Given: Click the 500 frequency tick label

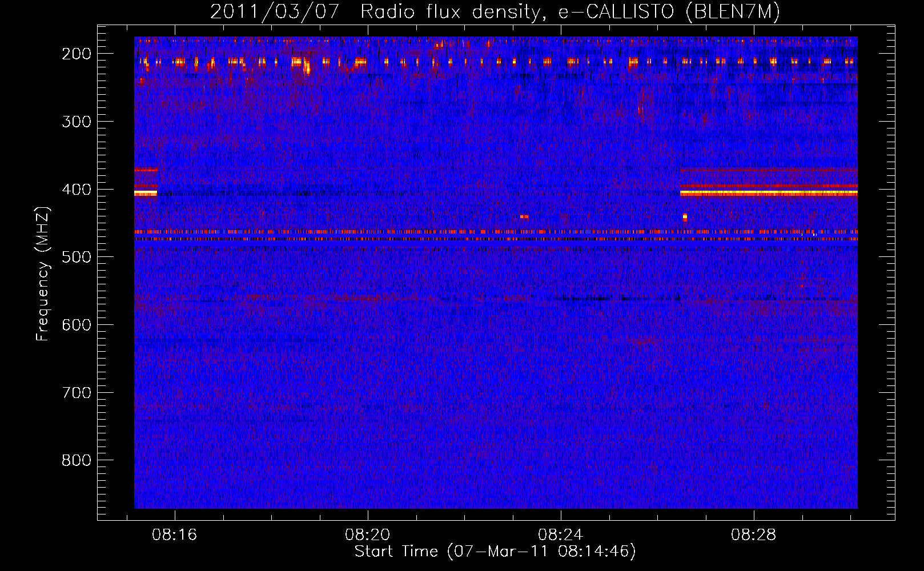Looking at the screenshot, I should pos(76,257).
